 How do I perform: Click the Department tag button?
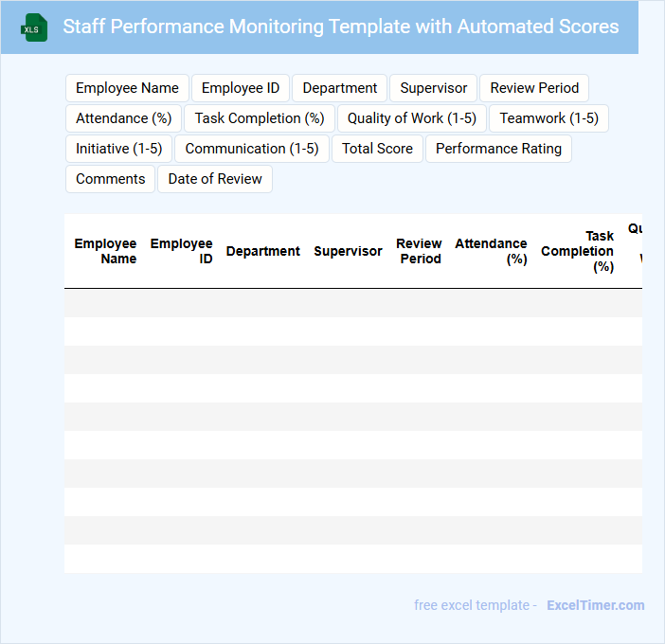click(340, 88)
